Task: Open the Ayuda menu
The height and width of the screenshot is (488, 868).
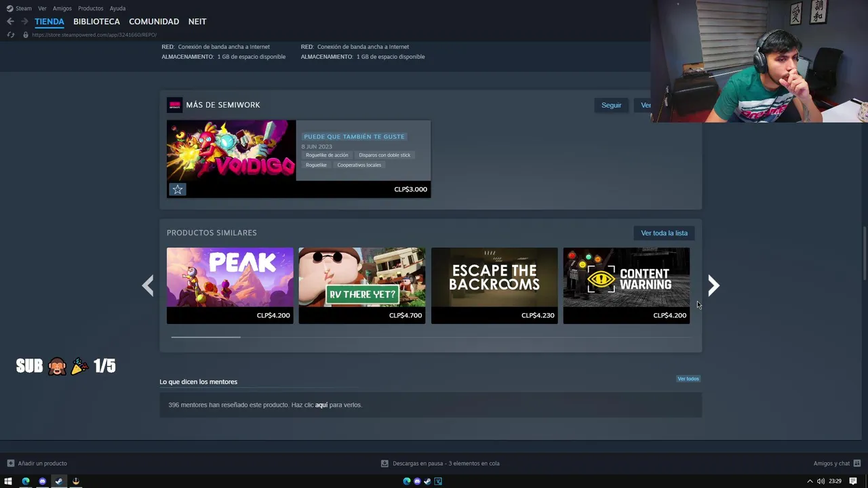Action: 117,8
